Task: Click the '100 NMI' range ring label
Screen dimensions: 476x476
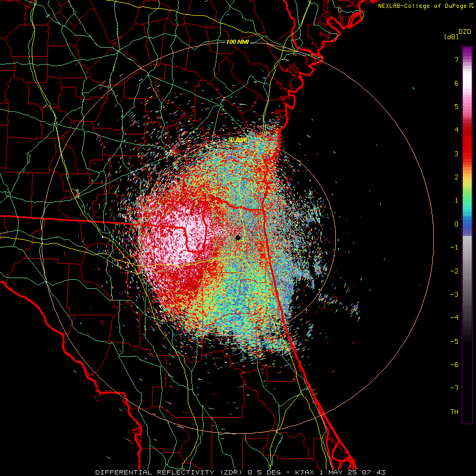Action: pyautogui.click(x=237, y=42)
